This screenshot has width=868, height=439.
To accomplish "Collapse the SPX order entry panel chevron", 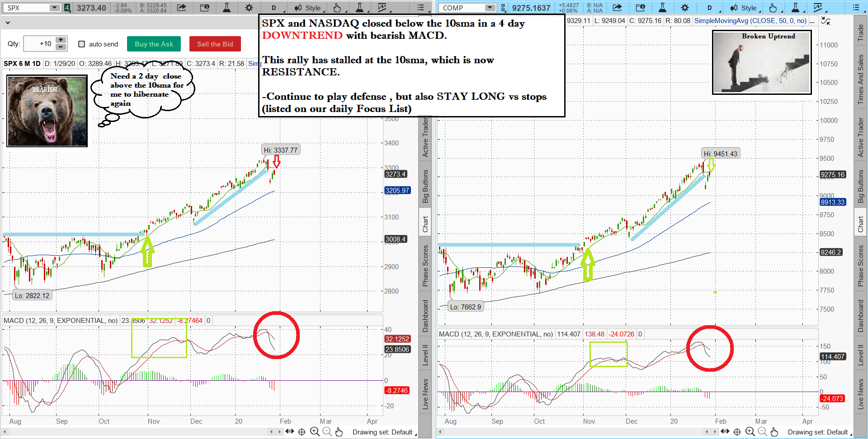I will [8, 22].
